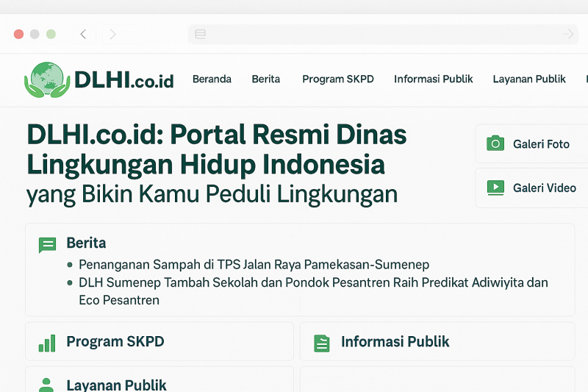Click the subtitle 'yang Bikin Kamu Peduli Lingkungan'
This screenshot has width=588, height=392.
click(212, 195)
